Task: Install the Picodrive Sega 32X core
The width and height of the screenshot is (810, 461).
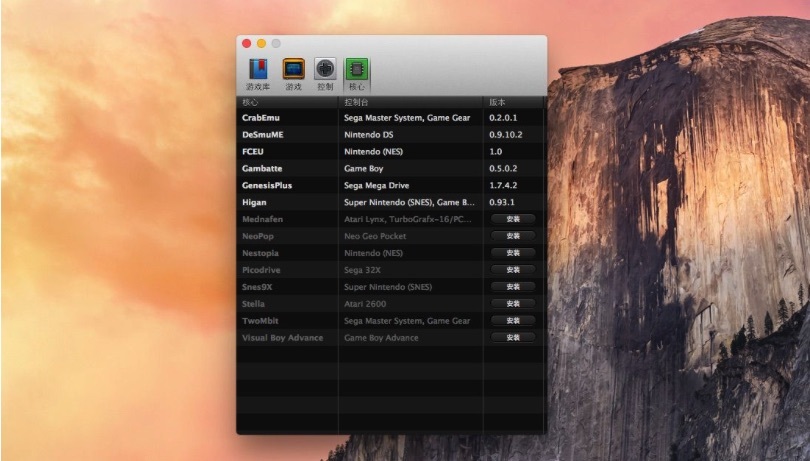Action: [x=513, y=270]
